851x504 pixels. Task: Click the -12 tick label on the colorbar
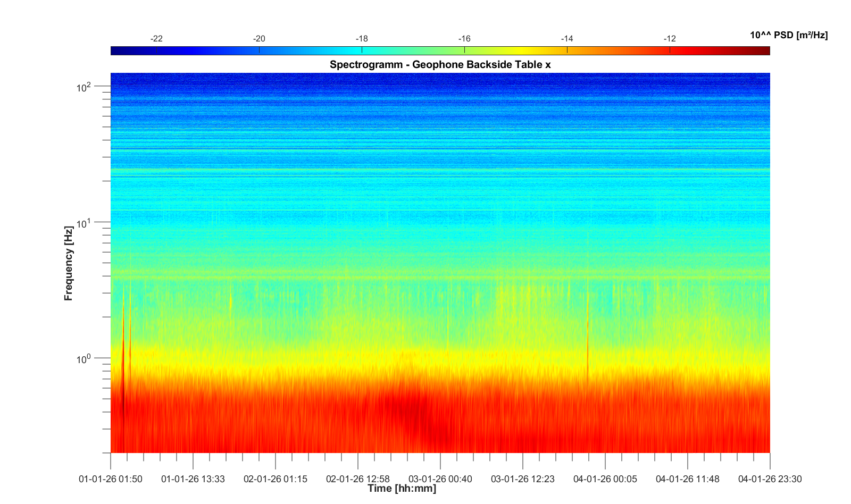670,39
